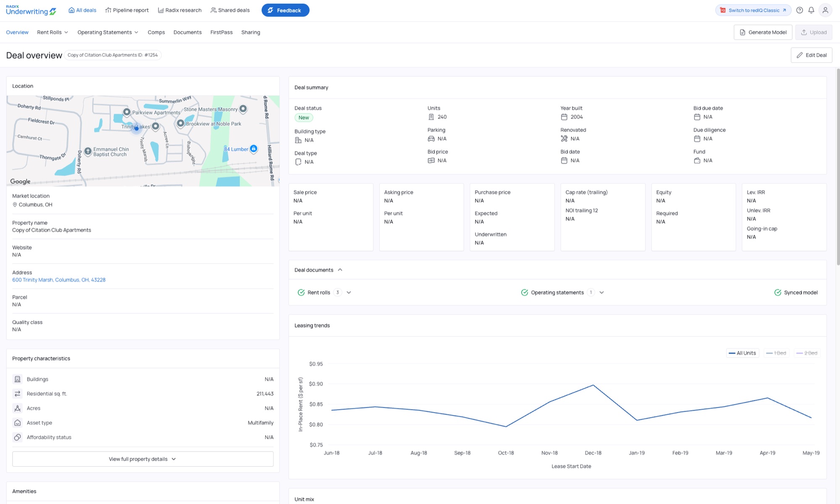This screenshot has height=504, width=840.
Task: Expand View full property details
Action: (x=143, y=459)
